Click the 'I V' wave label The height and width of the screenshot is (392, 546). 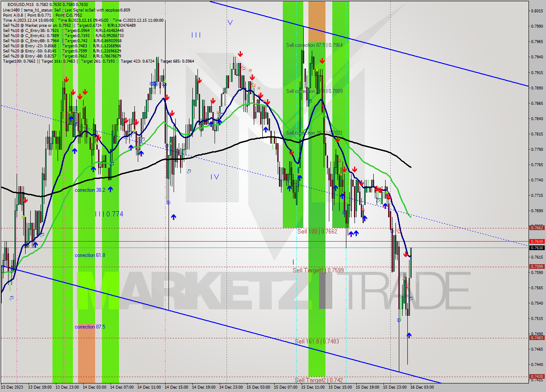(215, 176)
